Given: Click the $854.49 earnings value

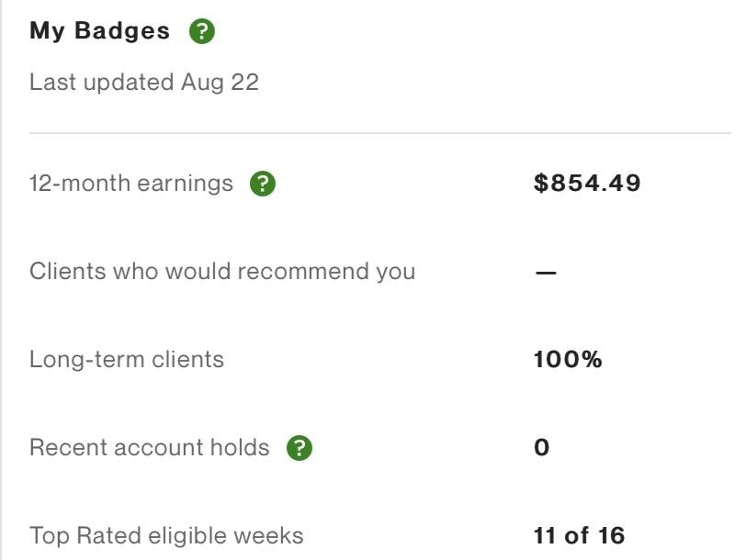Looking at the screenshot, I should 587,184.
